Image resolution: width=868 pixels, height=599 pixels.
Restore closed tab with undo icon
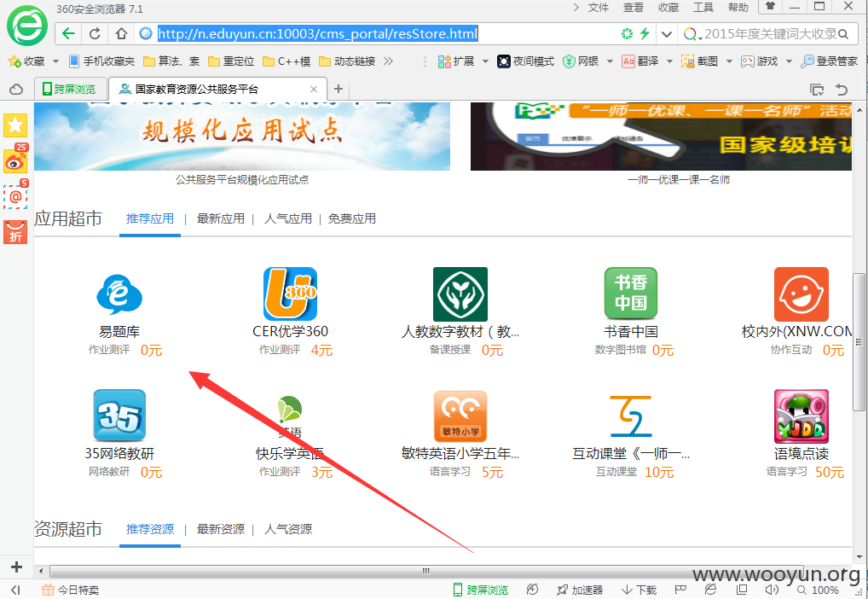pos(842,90)
